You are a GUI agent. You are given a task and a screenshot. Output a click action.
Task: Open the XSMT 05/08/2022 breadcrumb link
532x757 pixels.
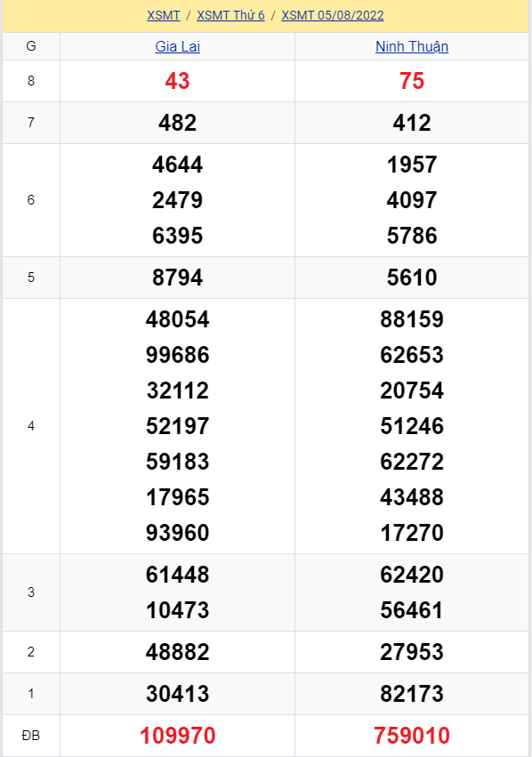point(333,15)
